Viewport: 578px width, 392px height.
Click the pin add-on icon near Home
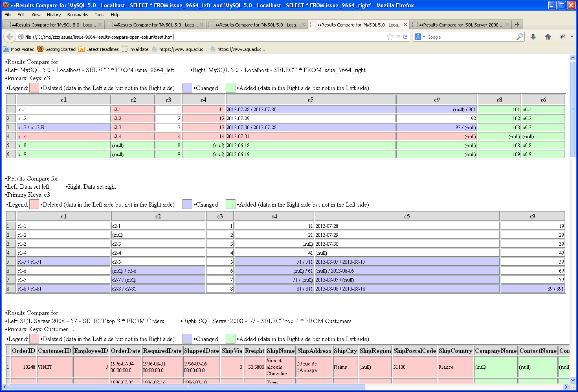(563, 37)
